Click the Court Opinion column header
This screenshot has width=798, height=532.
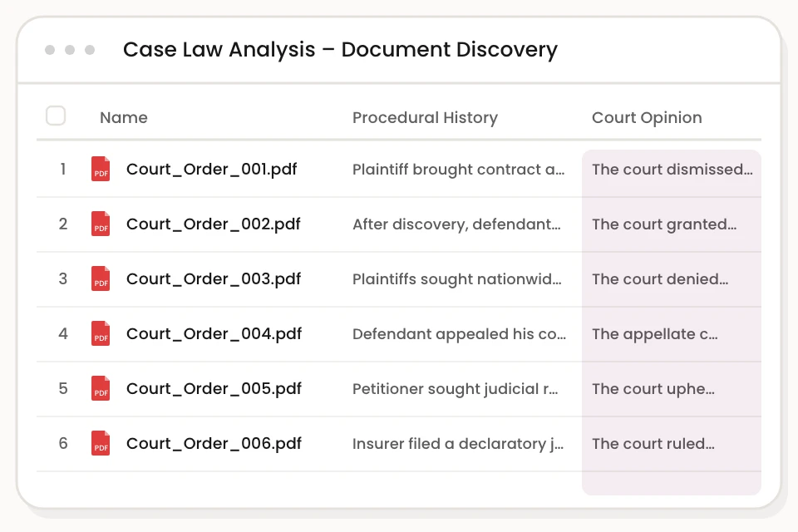click(x=647, y=117)
